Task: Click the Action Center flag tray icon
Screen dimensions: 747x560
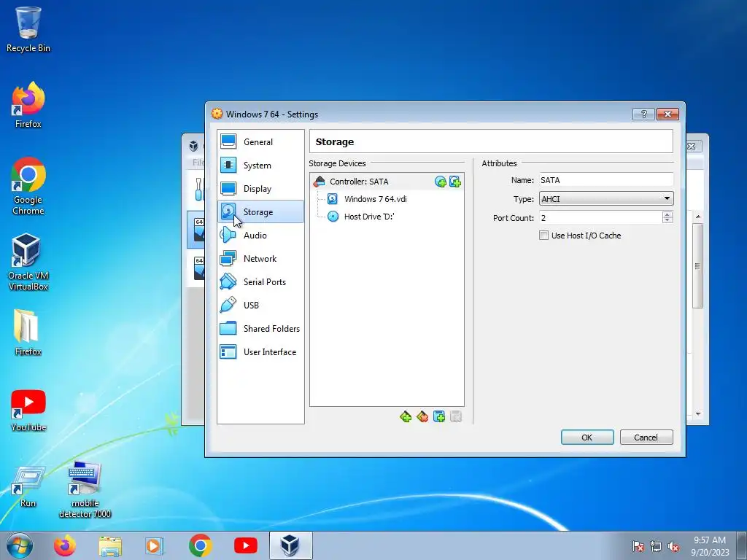Action: pyautogui.click(x=638, y=547)
